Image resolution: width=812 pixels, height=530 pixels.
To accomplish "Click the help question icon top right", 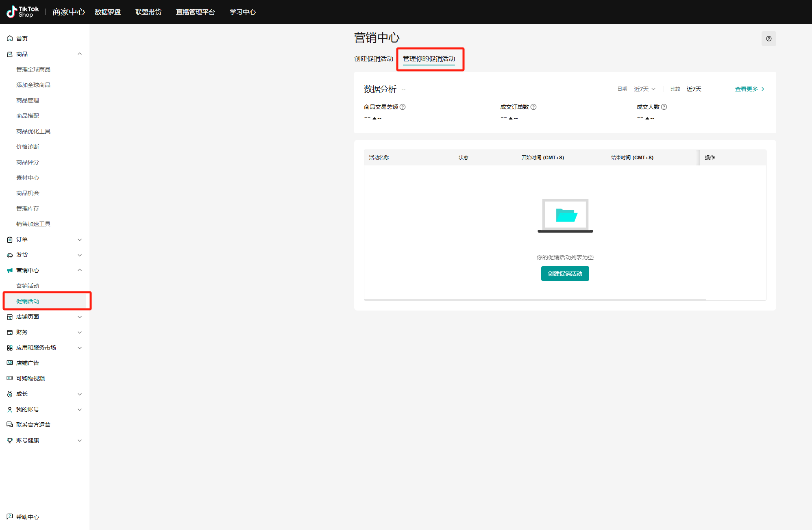I will (x=768, y=39).
